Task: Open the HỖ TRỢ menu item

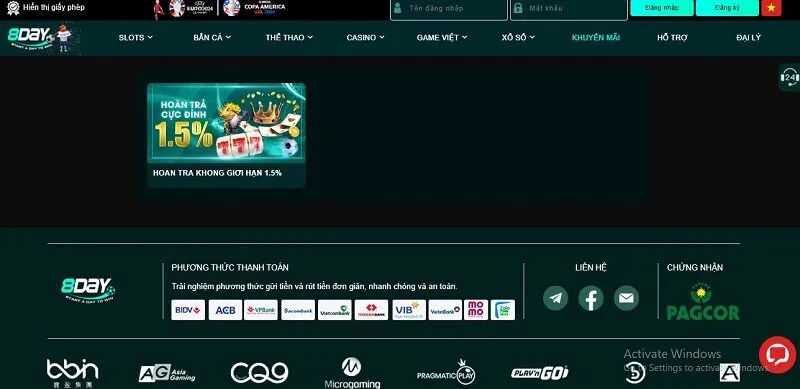Action: [672, 37]
